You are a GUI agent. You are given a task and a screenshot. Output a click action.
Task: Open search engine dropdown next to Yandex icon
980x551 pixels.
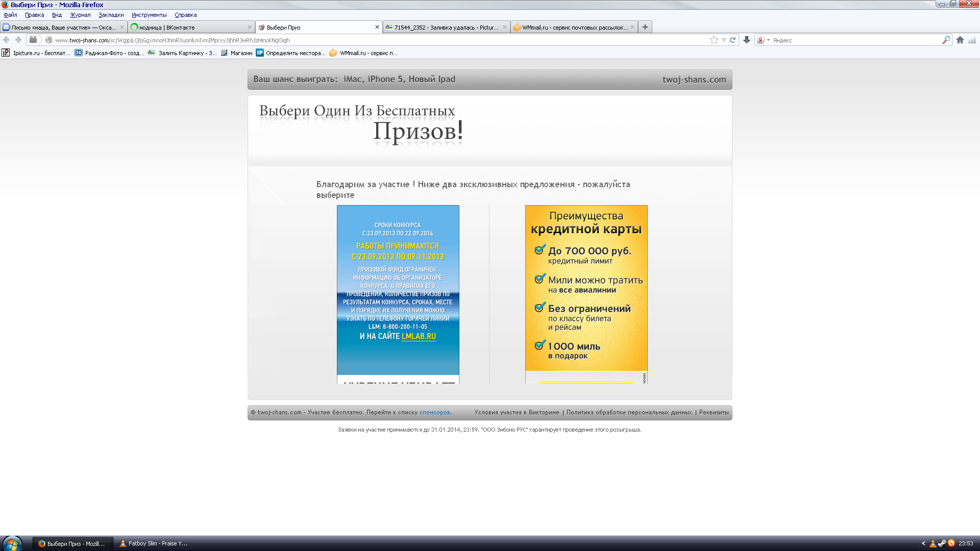pos(768,40)
